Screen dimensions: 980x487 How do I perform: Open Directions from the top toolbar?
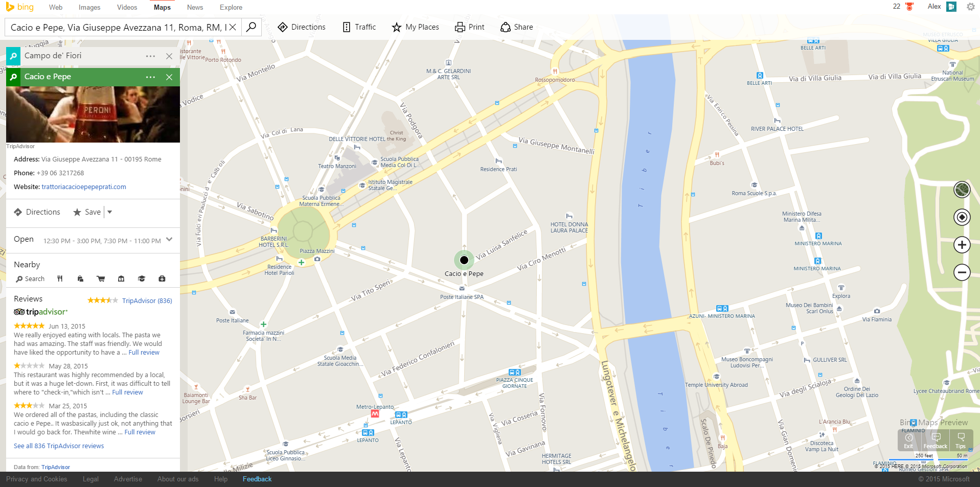point(302,27)
